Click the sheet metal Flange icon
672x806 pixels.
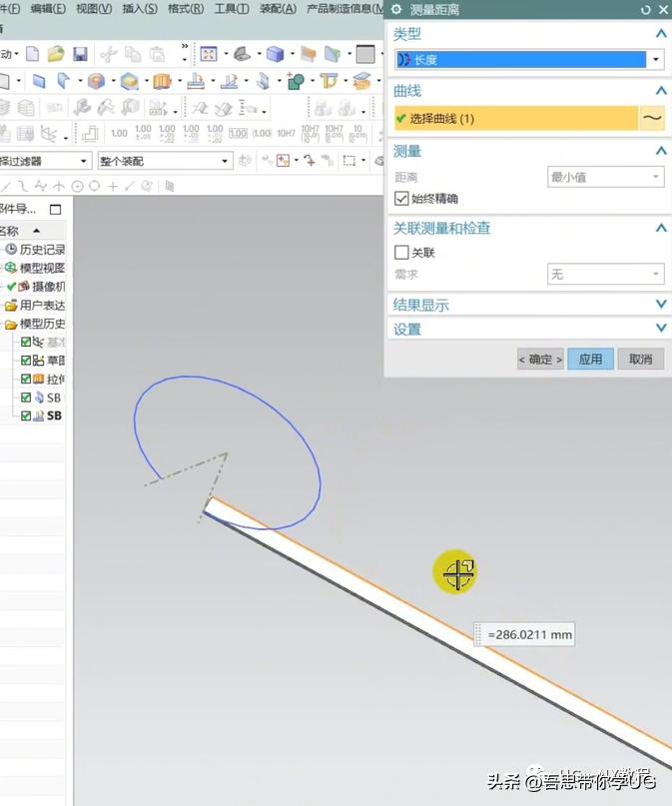[63, 81]
